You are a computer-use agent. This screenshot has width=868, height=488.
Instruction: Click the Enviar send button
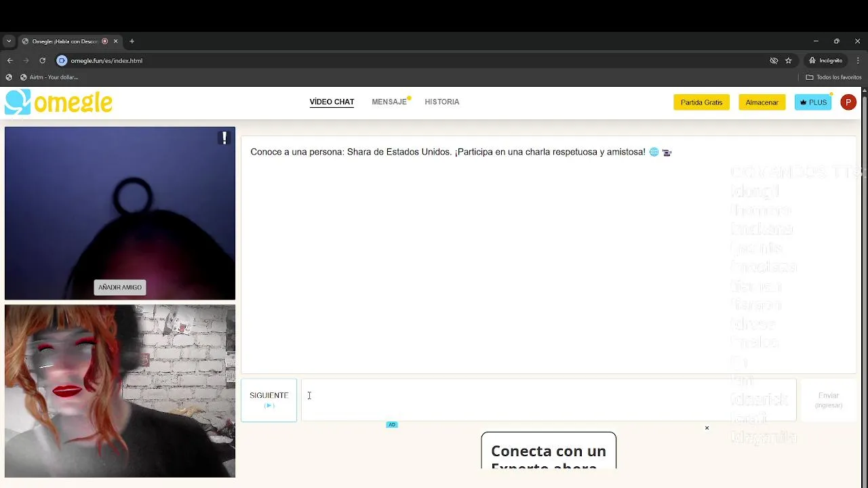[828, 400]
